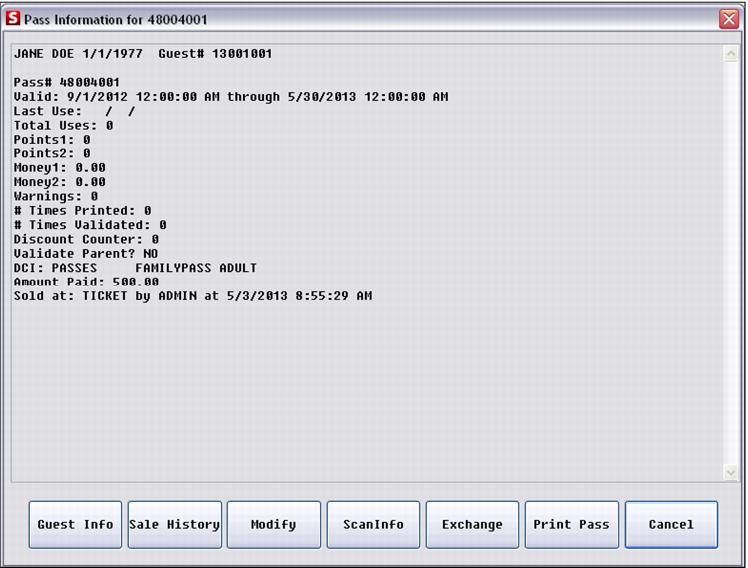
Task: Click the JANE DOE guest header line
Action: tap(142, 54)
